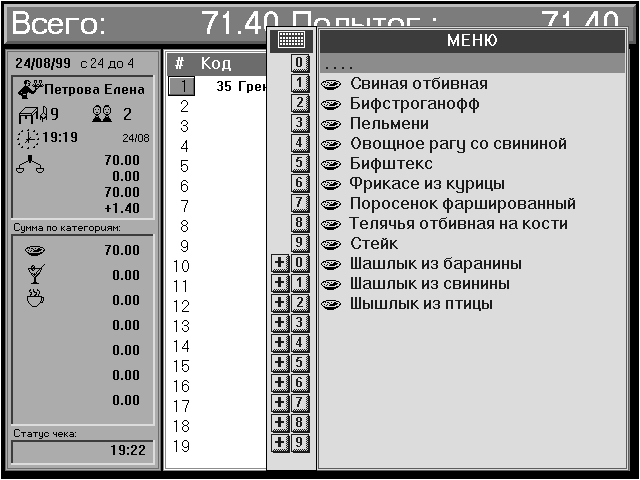This screenshot has width=640, height=480.
Task: Select Стейк from the menu
Action: click(472, 244)
